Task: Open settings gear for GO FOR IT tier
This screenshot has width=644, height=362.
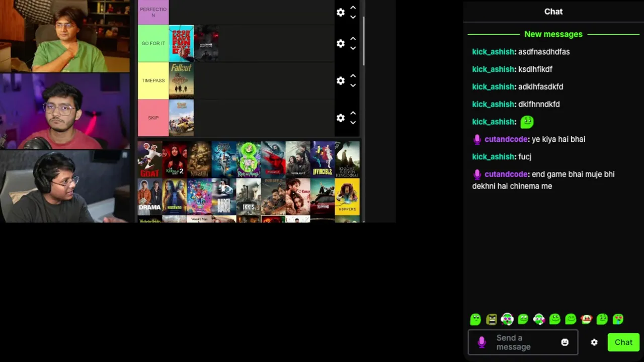Action: [341, 44]
